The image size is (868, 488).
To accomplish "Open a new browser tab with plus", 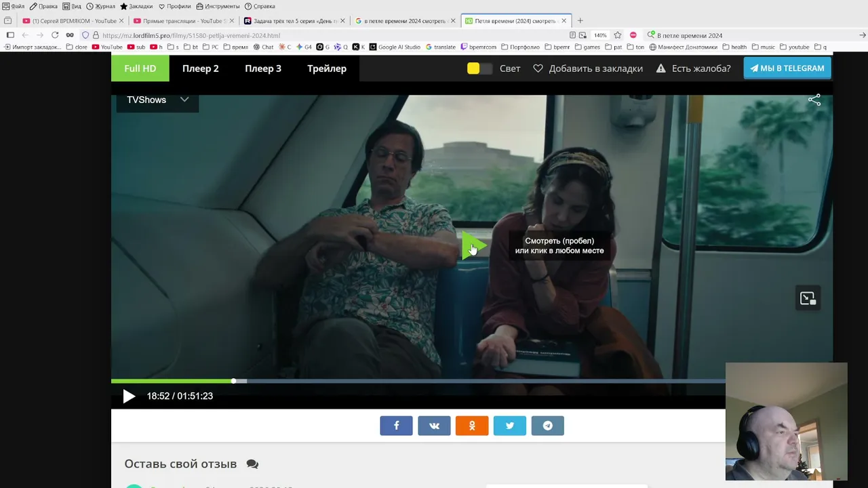I will tap(580, 21).
